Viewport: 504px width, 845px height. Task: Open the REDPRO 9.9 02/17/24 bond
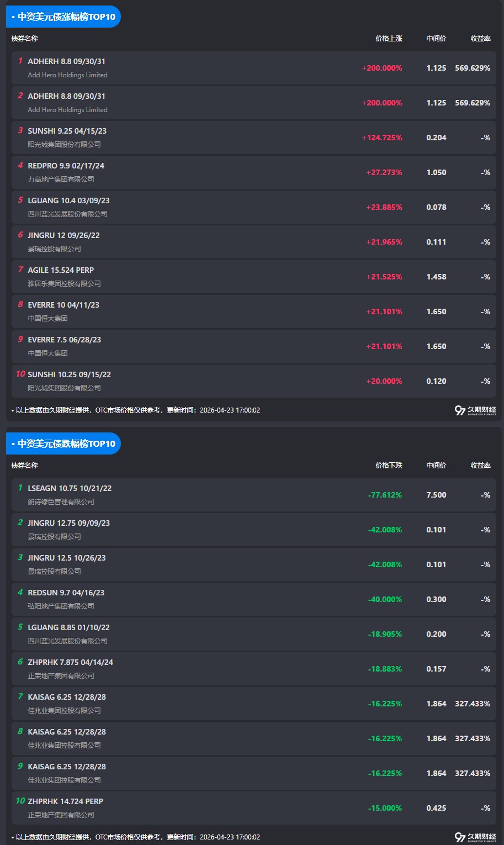[x=66, y=166]
